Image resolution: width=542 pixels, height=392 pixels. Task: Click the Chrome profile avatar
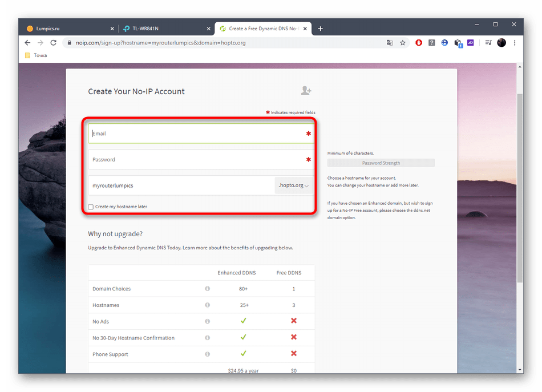(501, 43)
